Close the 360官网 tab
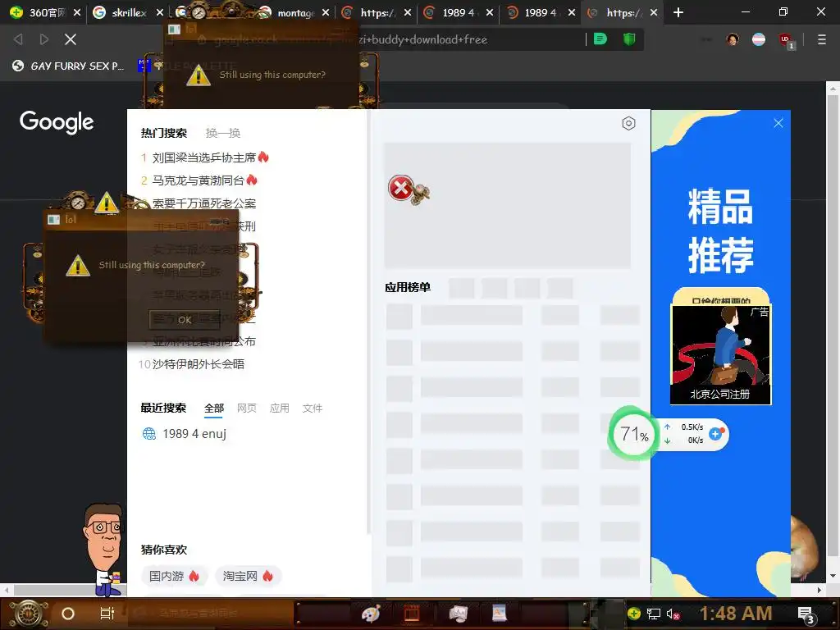 click(x=76, y=12)
